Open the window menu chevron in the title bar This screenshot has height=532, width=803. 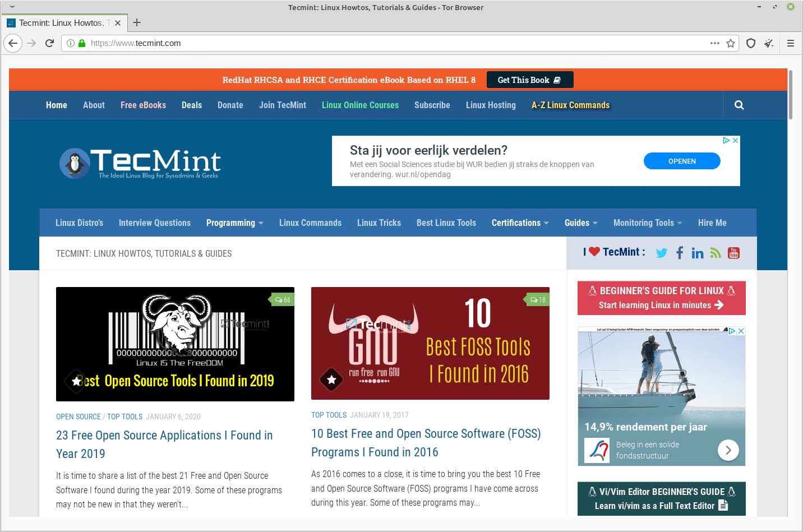pyautogui.click(x=12, y=7)
